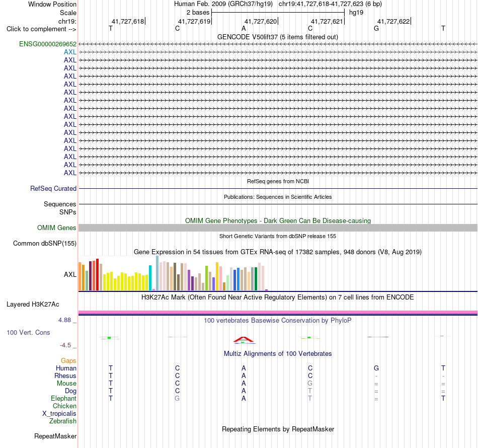Select the Chicken species row label

(64, 406)
